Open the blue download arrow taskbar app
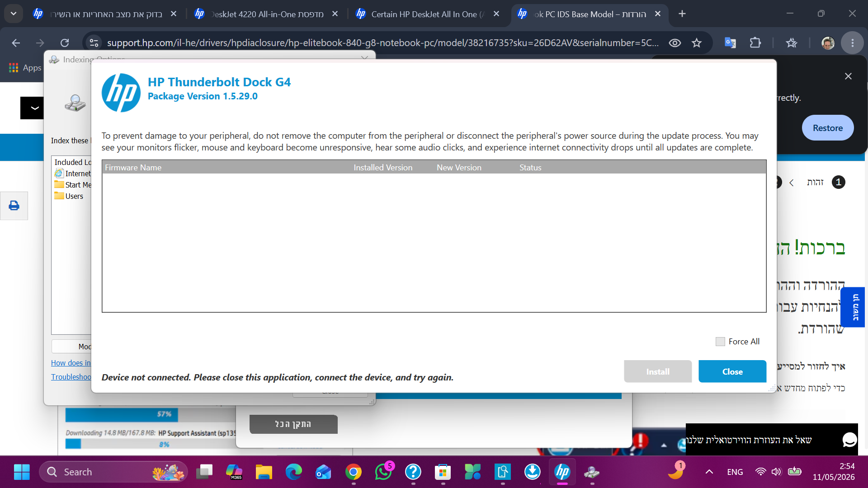 click(x=533, y=472)
